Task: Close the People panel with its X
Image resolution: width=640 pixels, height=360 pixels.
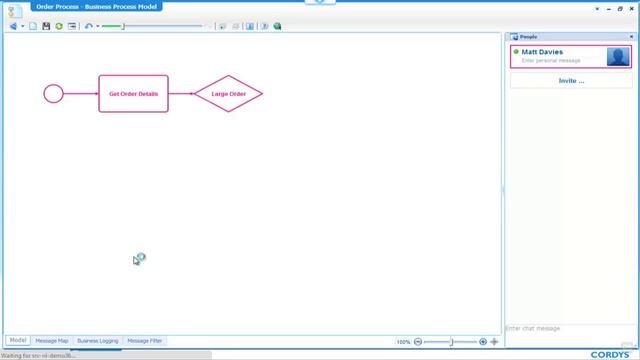Action: coord(631,37)
